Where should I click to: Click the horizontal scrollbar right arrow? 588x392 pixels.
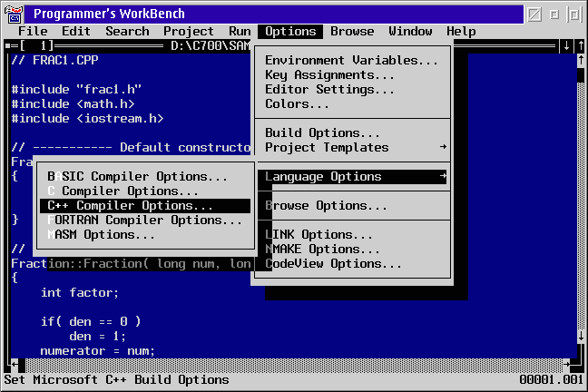(566, 365)
